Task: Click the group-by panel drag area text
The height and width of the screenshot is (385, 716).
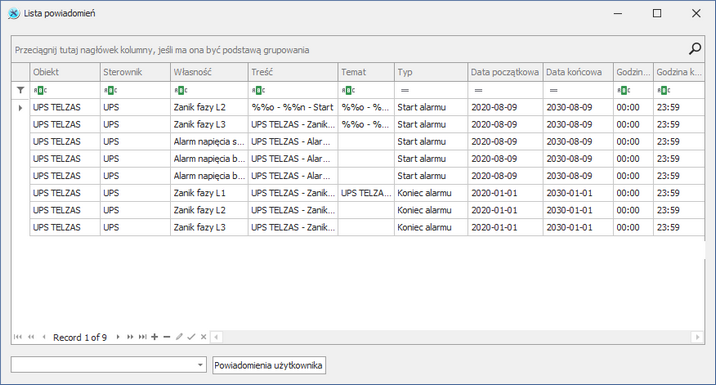Action: click(162, 50)
